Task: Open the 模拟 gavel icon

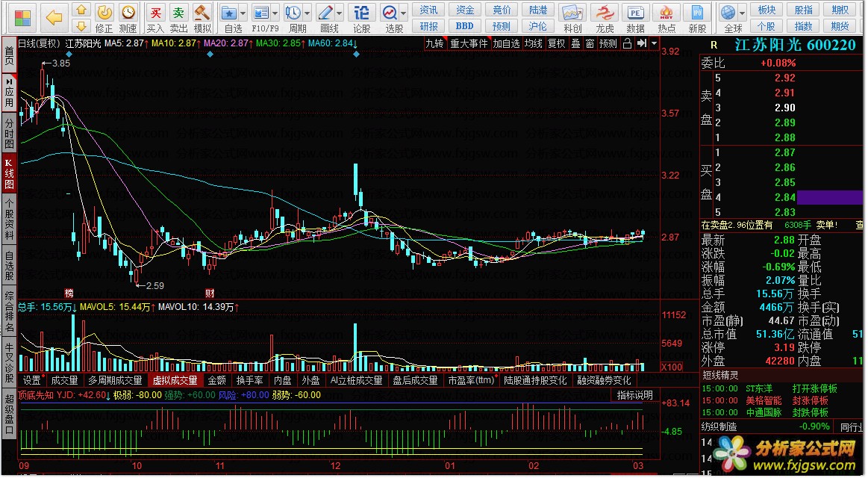Action: tap(202, 12)
